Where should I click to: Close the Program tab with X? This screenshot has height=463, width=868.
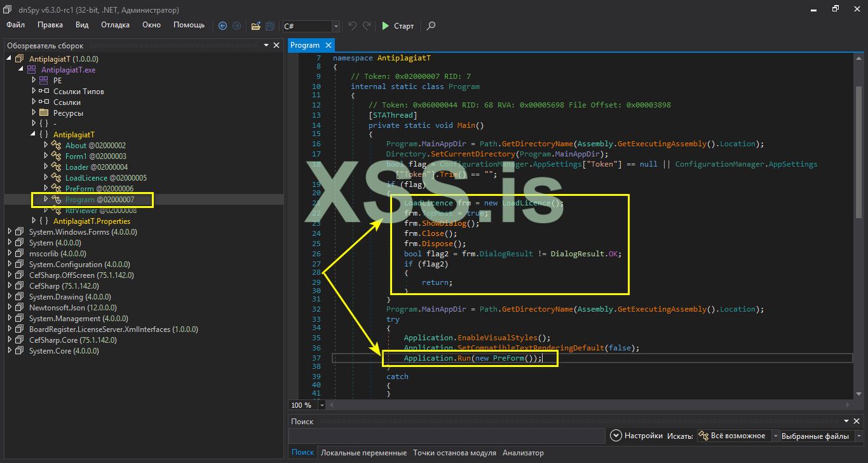click(329, 45)
